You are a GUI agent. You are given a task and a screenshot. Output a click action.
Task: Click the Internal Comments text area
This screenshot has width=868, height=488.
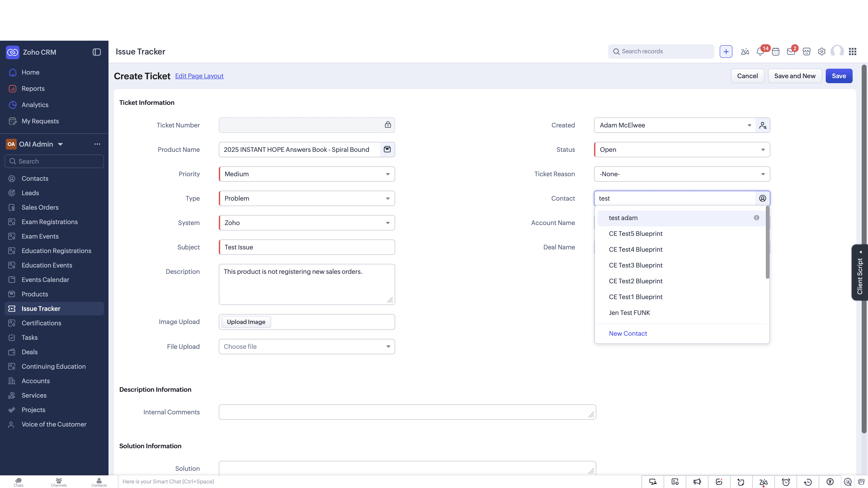[x=407, y=412]
